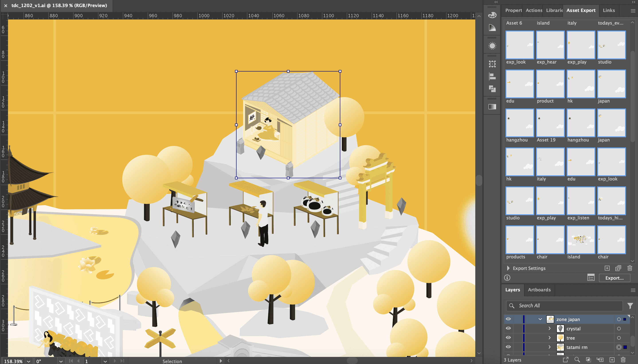Click the Search All layers field
638x364 pixels.
(564, 306)
